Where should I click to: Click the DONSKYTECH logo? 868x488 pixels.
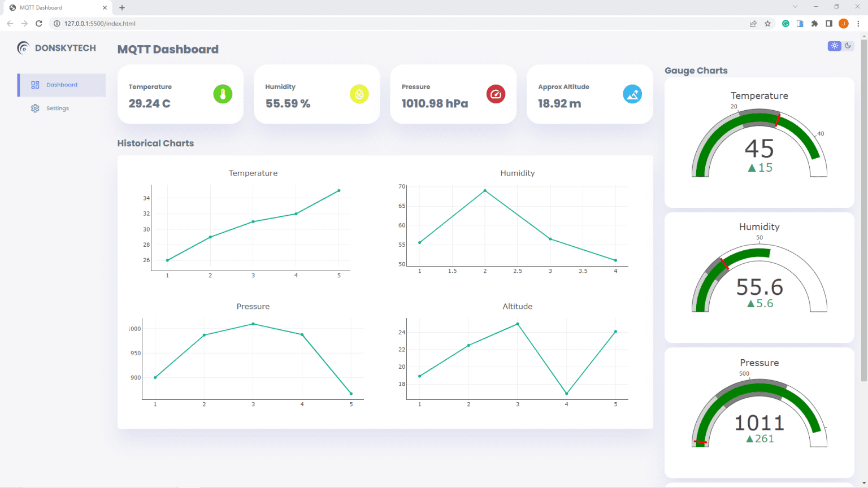point(57,47)
